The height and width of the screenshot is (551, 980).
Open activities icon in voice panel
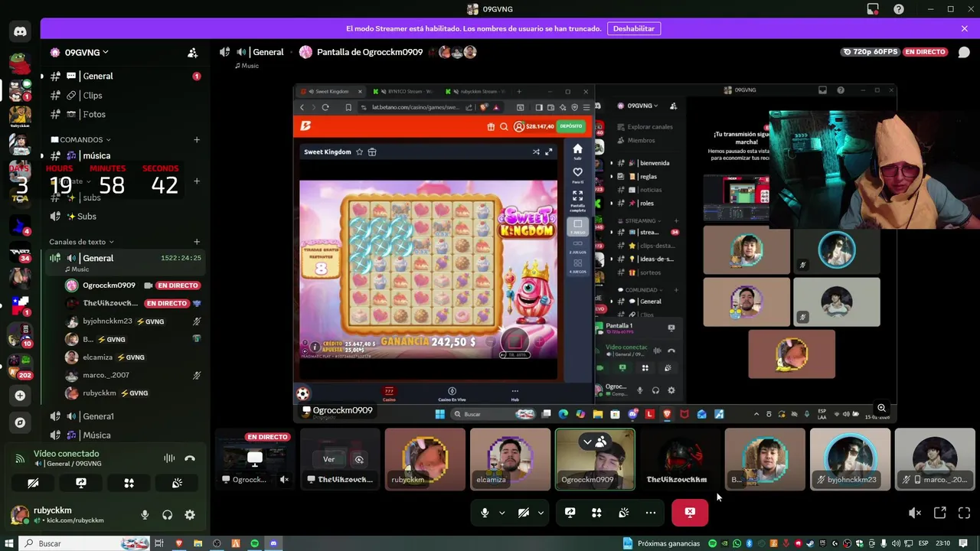129,483
